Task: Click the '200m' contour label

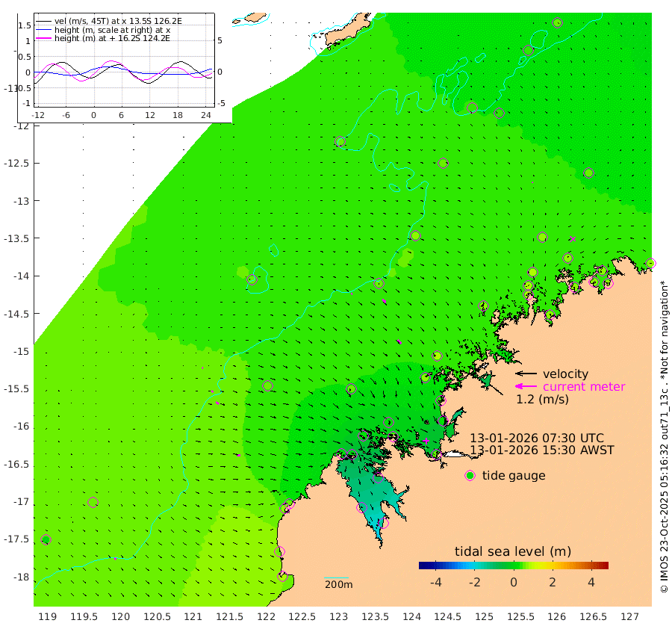Action: (338, 585)
